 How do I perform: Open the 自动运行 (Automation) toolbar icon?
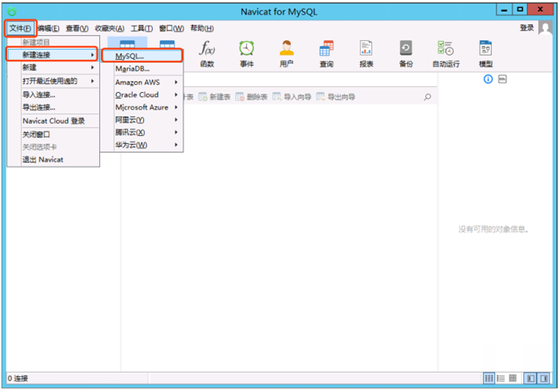[x=446, y=53]
